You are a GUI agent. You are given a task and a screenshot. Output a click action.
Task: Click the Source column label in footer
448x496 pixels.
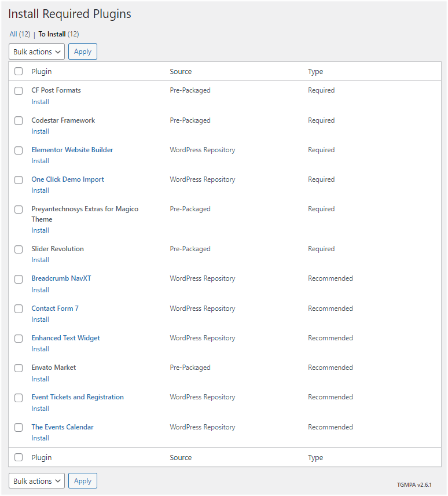click(x=181, y=457)
